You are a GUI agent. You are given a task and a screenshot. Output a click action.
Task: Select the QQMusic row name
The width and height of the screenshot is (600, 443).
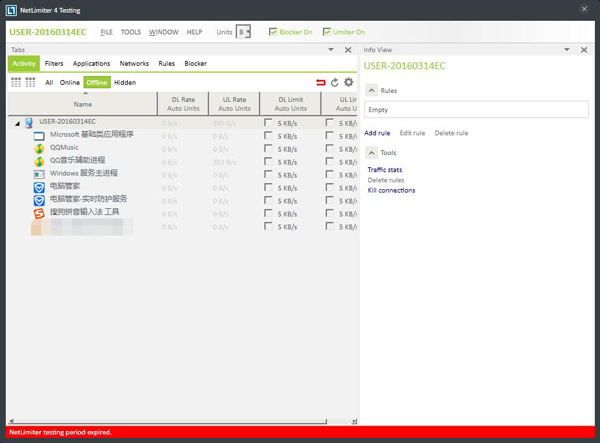[64, 148]
